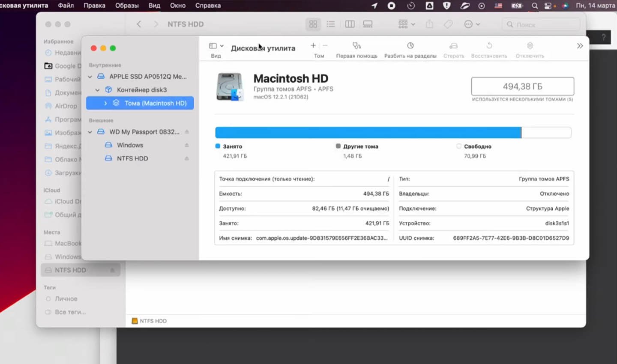Click the Restore (Восстановить) toolbar icon
The height and width of the screenshot is (364, 617).
[489, 45]
